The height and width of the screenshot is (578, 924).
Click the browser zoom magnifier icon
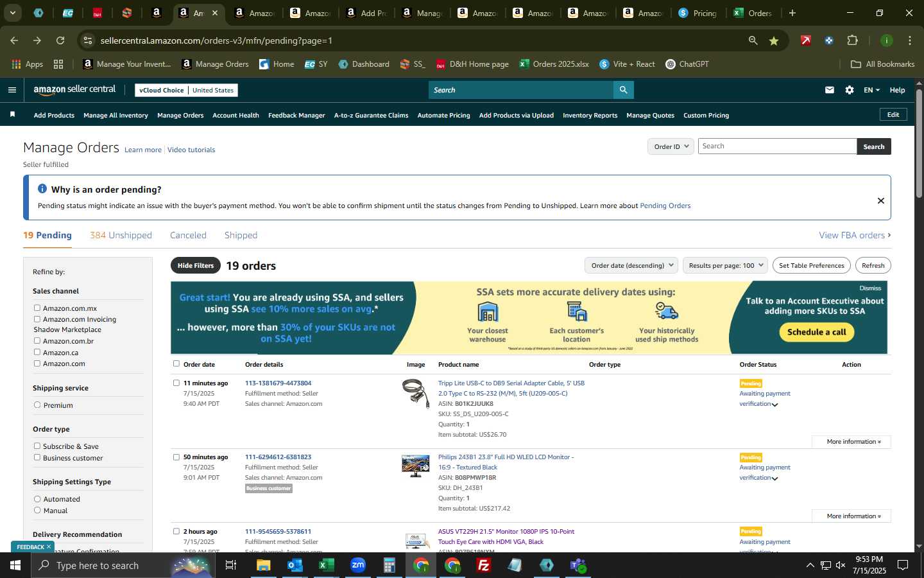[753, 40]
